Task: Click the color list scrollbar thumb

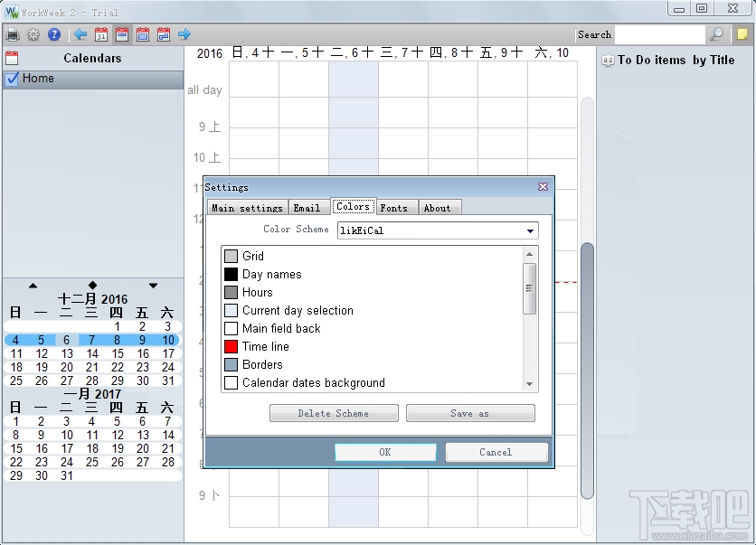Action: tap(529, 288)
